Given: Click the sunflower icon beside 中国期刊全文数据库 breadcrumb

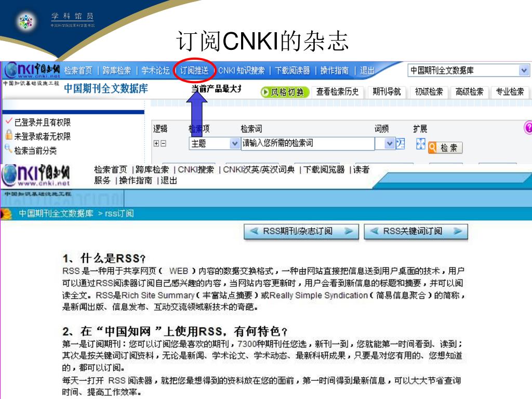Looking at the screenshot, I should (6, 214).
